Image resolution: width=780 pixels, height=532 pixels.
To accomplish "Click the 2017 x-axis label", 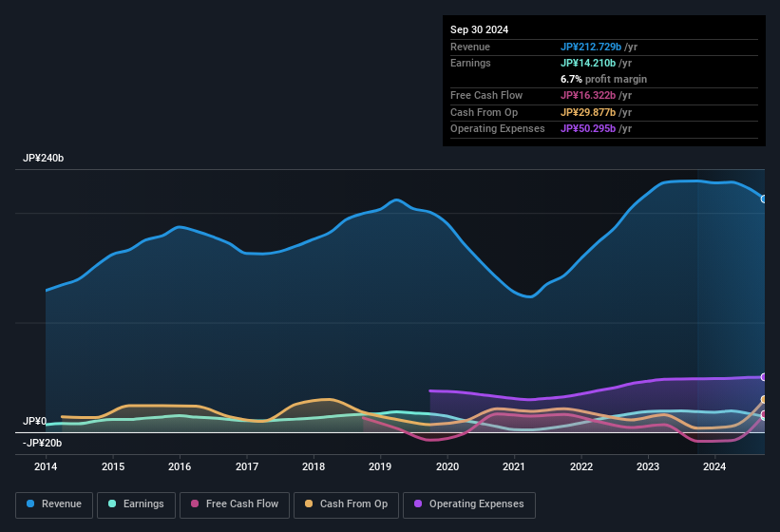I will click(247, 466).
